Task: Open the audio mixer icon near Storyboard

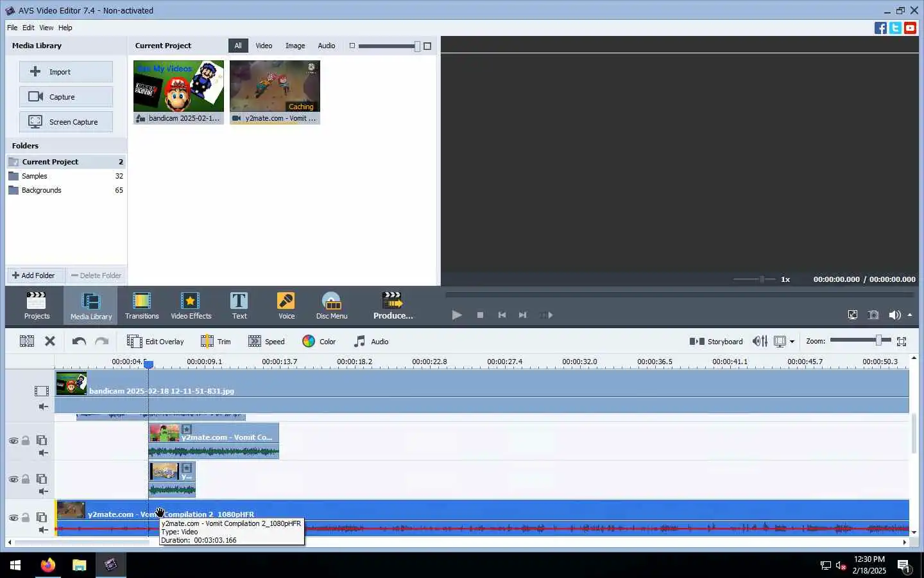Action: (760, 342)
